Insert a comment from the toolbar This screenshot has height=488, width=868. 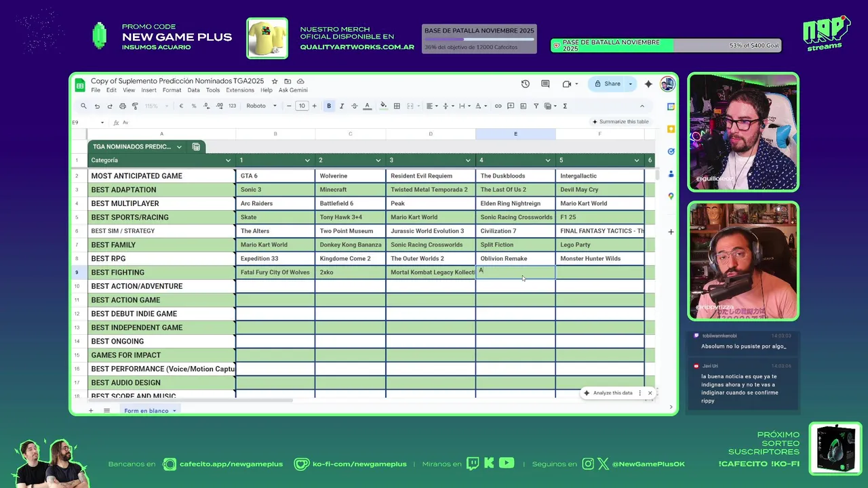point(511,106)
